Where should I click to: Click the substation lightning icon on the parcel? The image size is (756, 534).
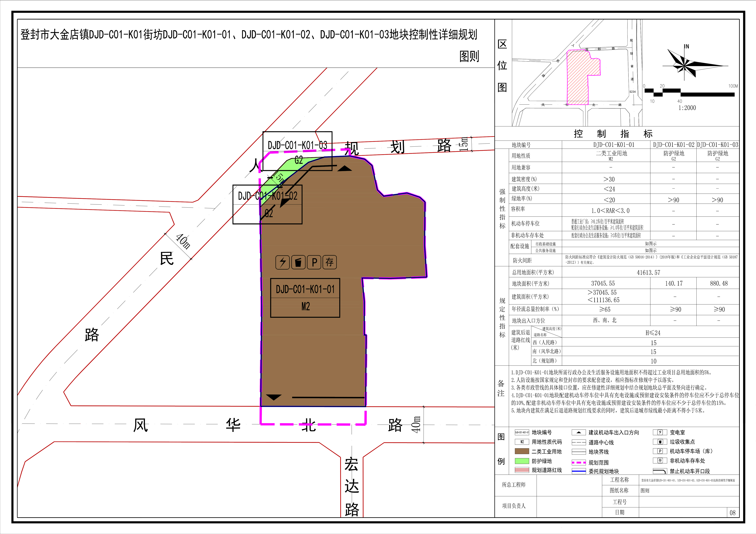(283, 262)
